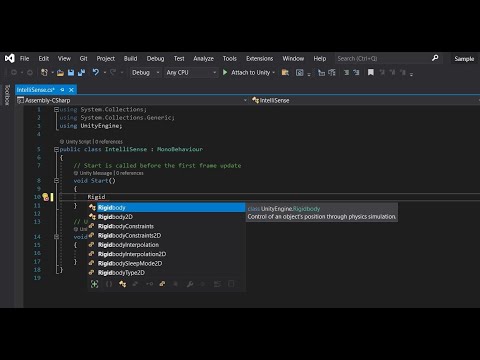Screen dimensions: 480x360
Task: Pin the IntelliSense.cs tab
Action: coord(62,90)
